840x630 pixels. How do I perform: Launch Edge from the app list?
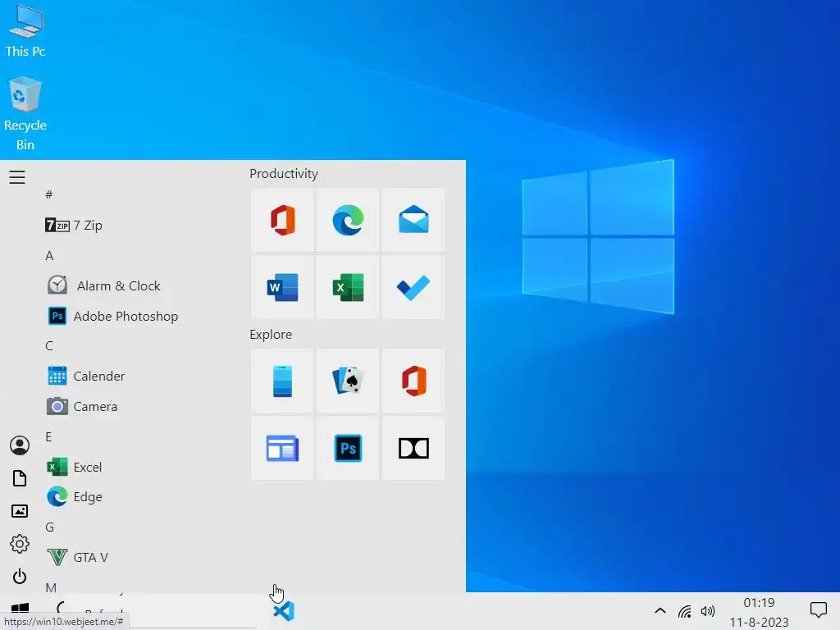75,497
